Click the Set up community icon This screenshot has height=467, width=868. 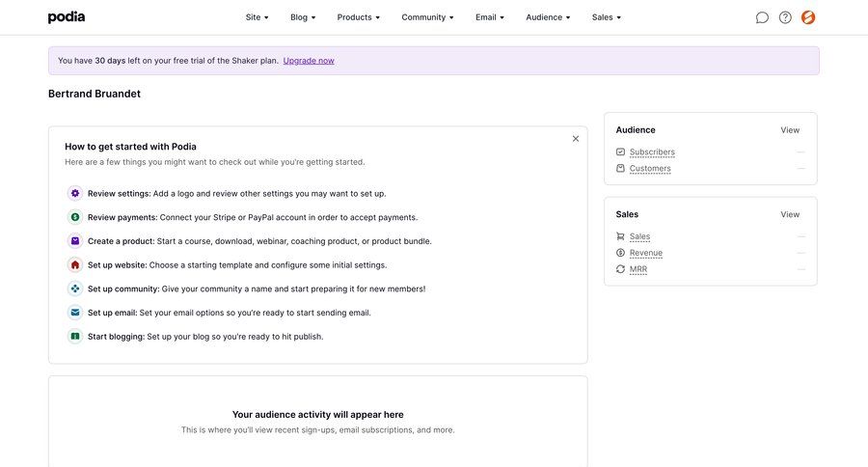tap(74, 288)
